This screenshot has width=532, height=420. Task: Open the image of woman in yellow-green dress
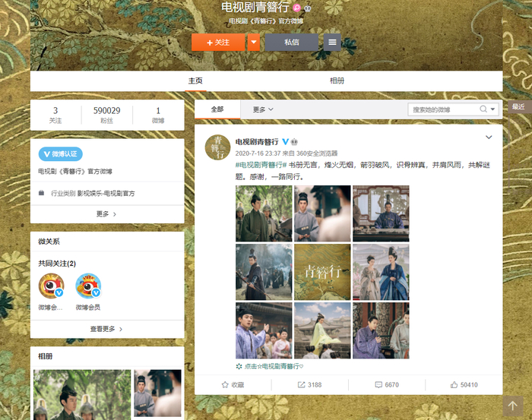click(322, 330)
